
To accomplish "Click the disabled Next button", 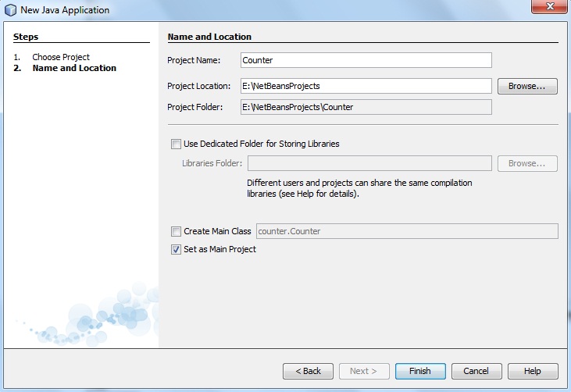I will click(x=364, y=371).
